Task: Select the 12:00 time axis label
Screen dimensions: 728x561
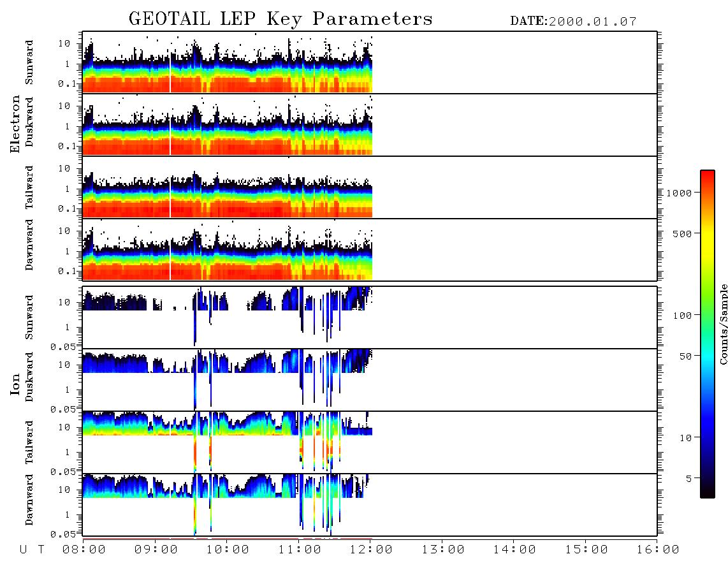Action: pos(371,550)
